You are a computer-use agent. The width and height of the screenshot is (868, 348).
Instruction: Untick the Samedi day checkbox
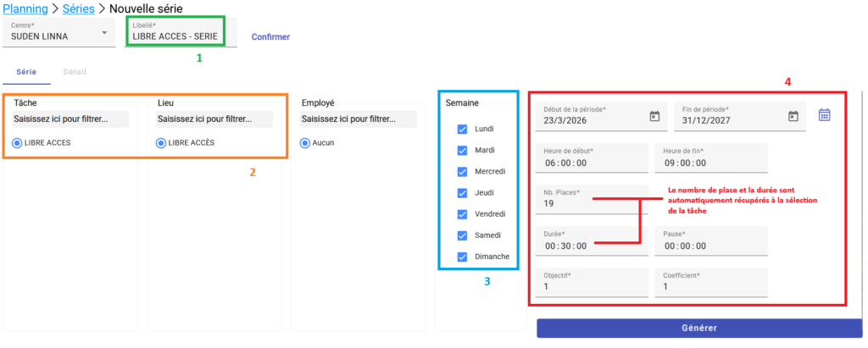point(462,235)
